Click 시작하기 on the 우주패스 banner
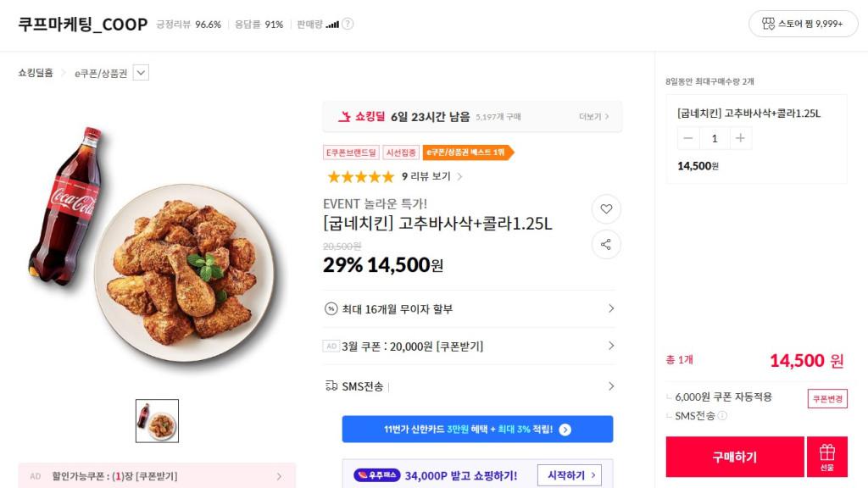868x488 pixels. 569,475
